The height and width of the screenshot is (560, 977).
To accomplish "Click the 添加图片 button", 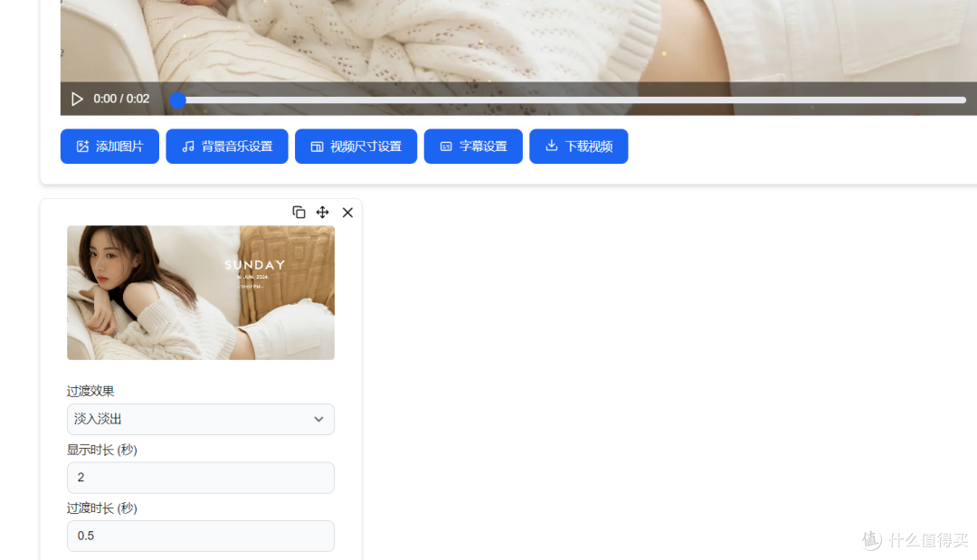I will coord(109,147).
